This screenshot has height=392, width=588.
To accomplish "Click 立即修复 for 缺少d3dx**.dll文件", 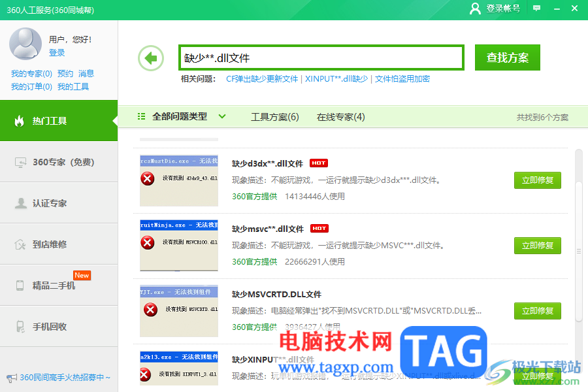I will [537, 180].
